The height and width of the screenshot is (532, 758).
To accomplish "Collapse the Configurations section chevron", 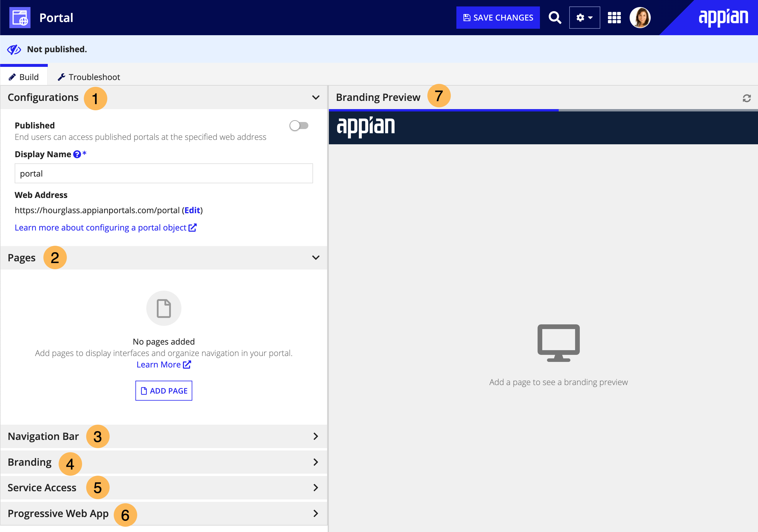I will tap(316, 97).
